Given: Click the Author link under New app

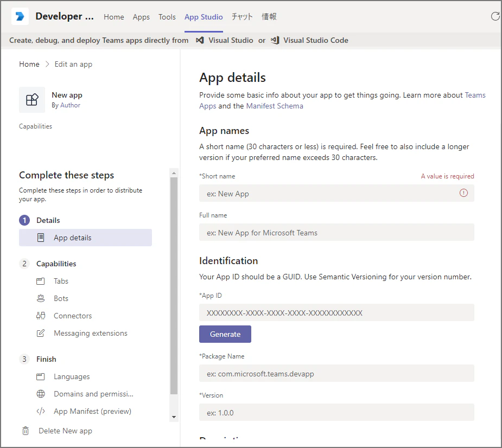Looking at the screenshot, I should [x=70, y=105].
